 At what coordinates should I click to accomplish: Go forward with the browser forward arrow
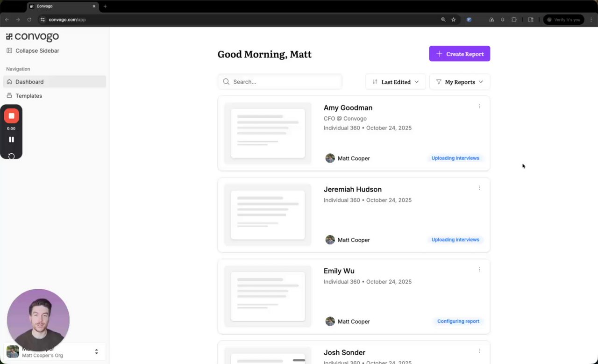[x=18, y=20]
